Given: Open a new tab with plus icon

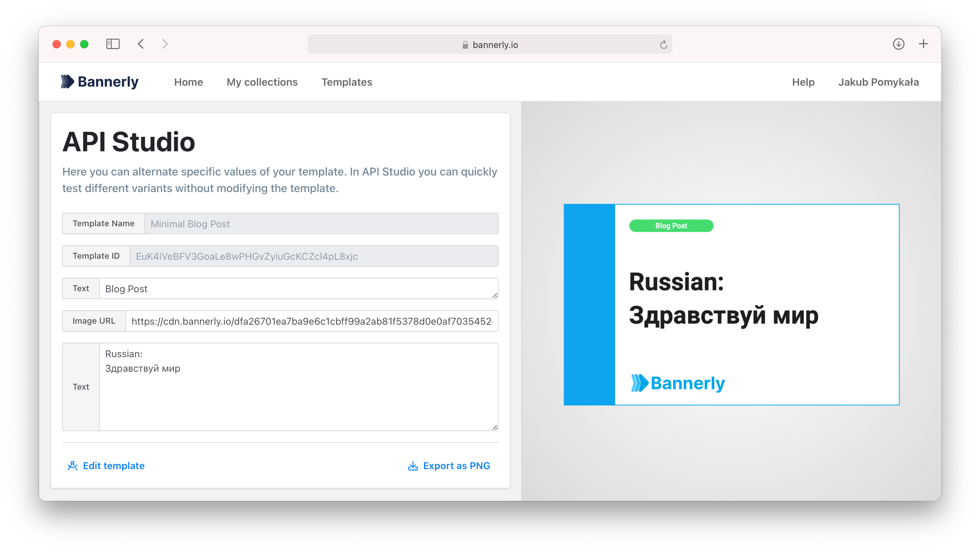Looking at the screenshot, I should tap(923, 44).
